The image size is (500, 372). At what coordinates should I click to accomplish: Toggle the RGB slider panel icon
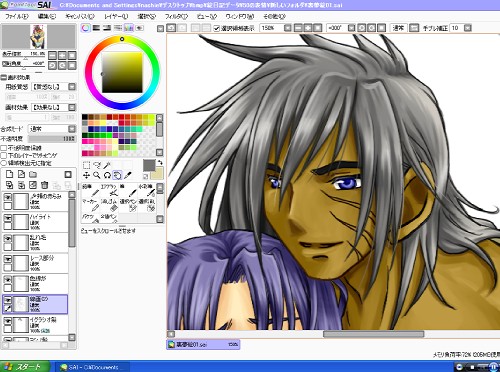click(x=96, y=28)
